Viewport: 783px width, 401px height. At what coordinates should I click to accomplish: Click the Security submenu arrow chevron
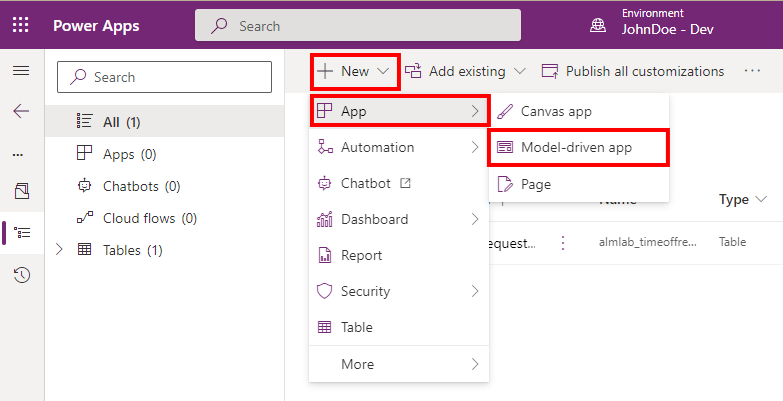(x=475, y=291)
